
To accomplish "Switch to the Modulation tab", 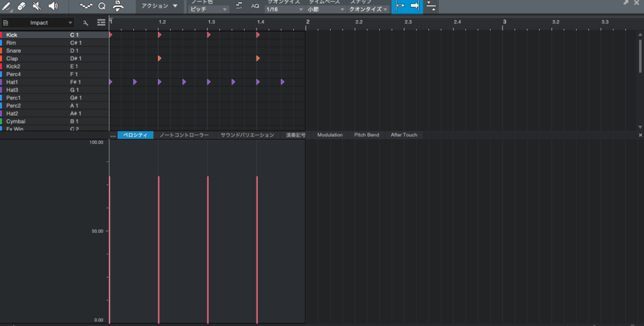I will (330, 135).
